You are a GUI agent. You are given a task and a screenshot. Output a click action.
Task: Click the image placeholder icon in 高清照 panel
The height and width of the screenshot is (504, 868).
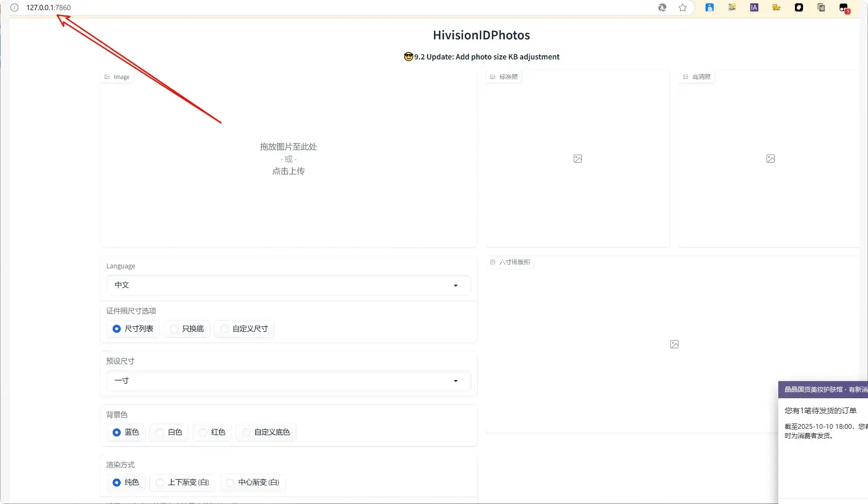[770, 159]
